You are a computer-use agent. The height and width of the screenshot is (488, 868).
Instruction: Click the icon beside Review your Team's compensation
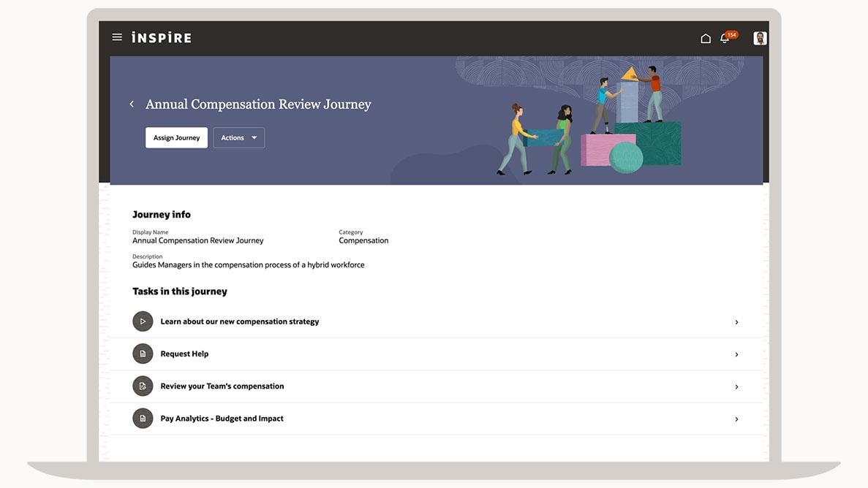click(x=143, y=386)
